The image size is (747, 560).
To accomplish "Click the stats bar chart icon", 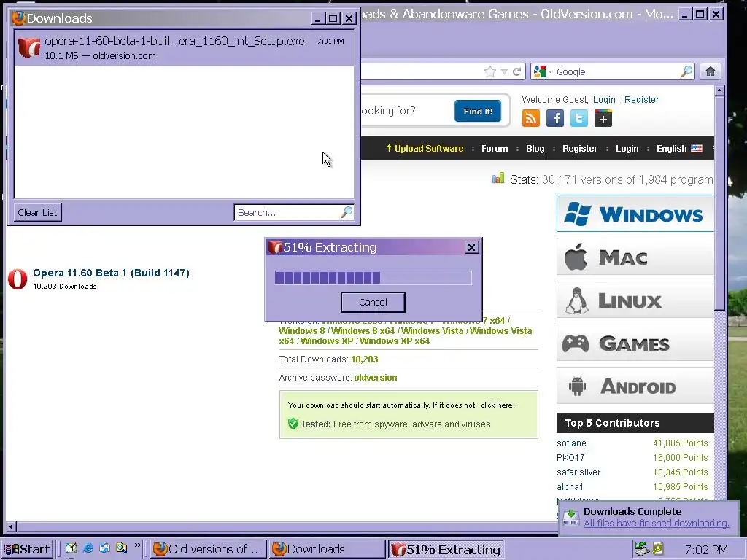I will point(498,179).
